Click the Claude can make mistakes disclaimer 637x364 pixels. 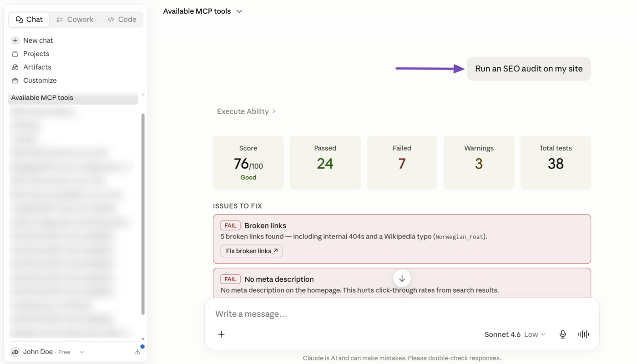coord(402,358)
